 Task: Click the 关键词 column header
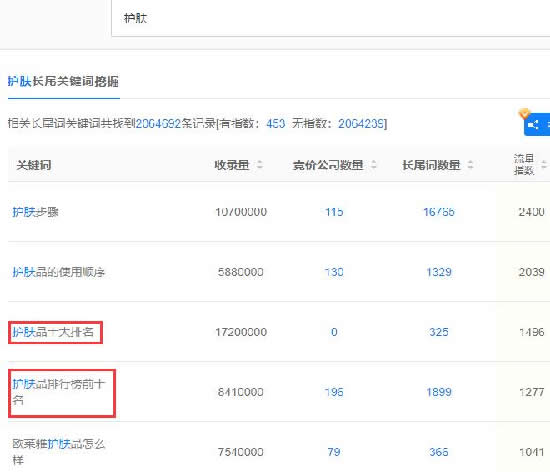34,165
